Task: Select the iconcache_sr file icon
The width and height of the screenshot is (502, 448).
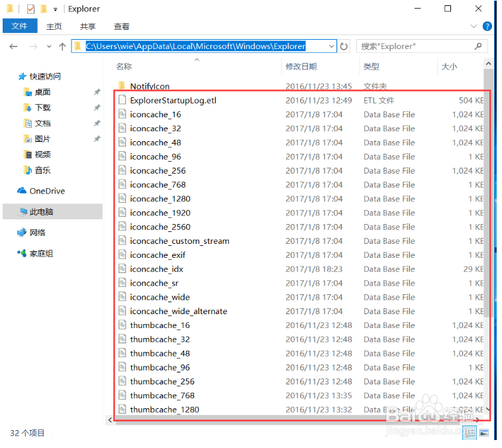Action: (122, 283)
